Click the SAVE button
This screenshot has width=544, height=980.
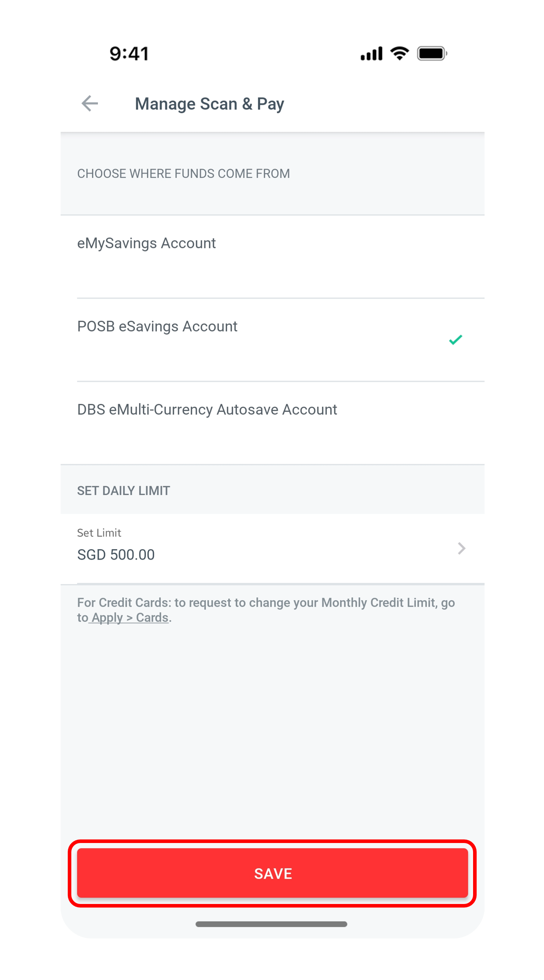(273, 873)
